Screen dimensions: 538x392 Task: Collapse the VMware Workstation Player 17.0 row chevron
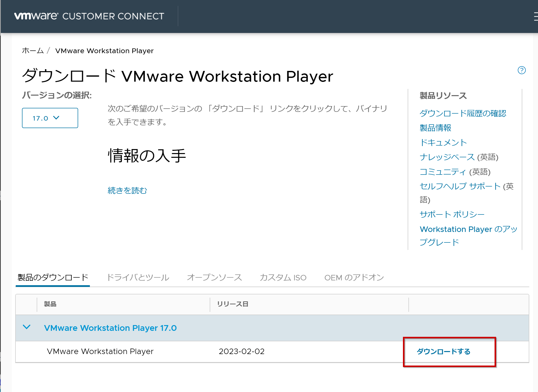coord(27,327)
